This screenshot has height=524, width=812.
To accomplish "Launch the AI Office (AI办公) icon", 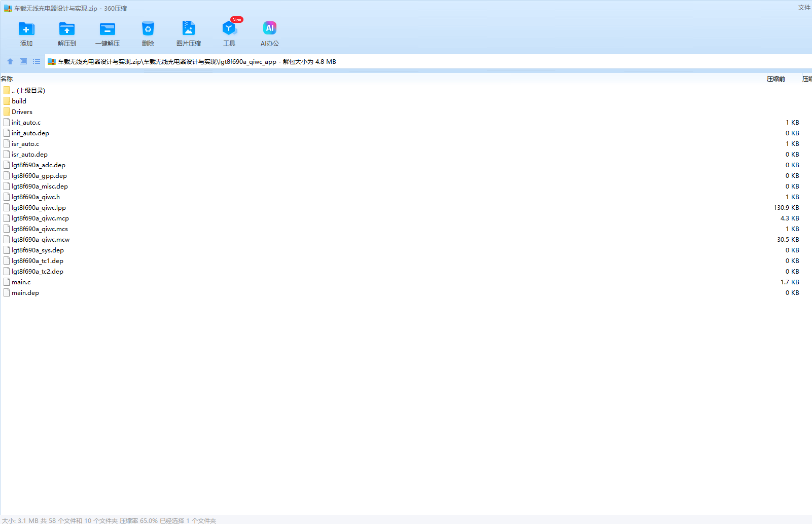I will click(270, 29).
